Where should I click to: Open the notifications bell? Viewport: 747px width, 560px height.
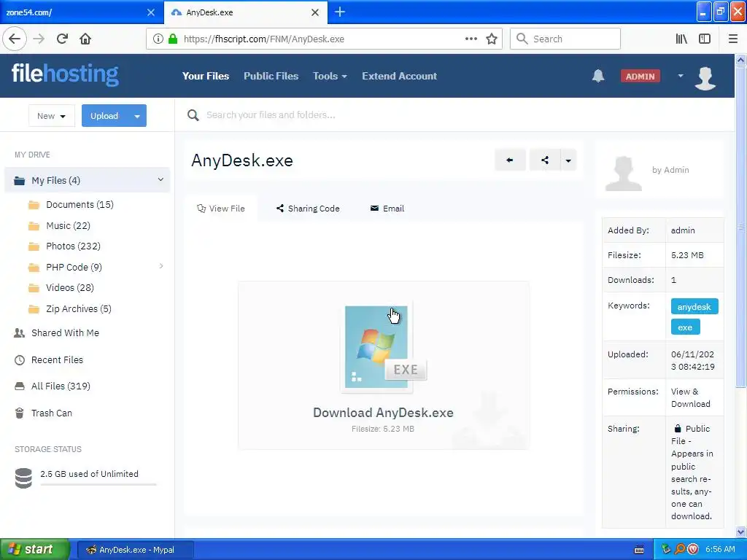(x=598, y=76)
